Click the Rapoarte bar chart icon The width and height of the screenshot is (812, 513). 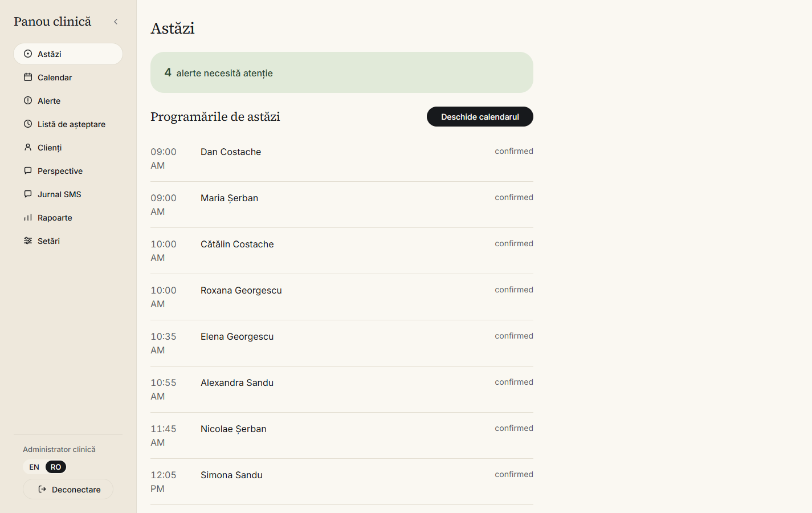pos(28,218)
